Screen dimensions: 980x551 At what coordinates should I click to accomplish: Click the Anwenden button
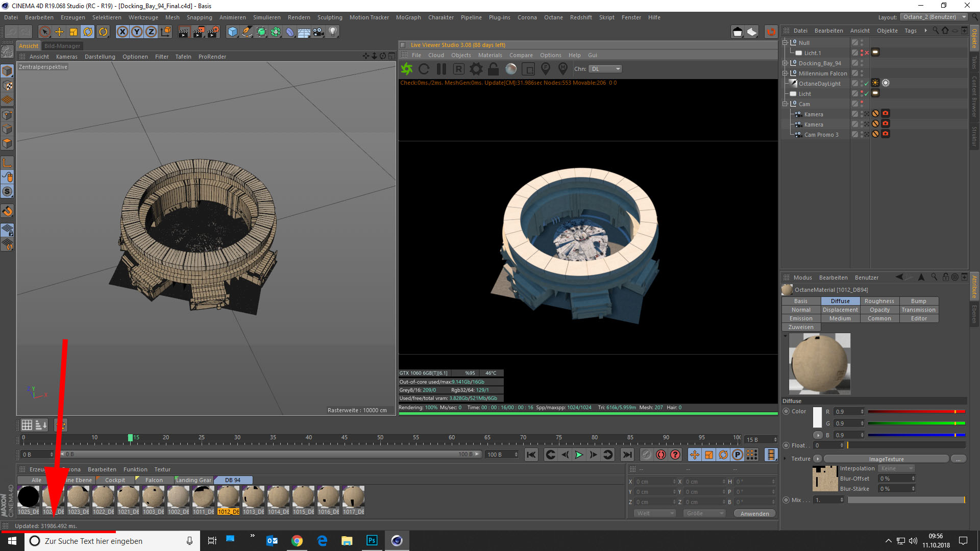coord(754,513)
